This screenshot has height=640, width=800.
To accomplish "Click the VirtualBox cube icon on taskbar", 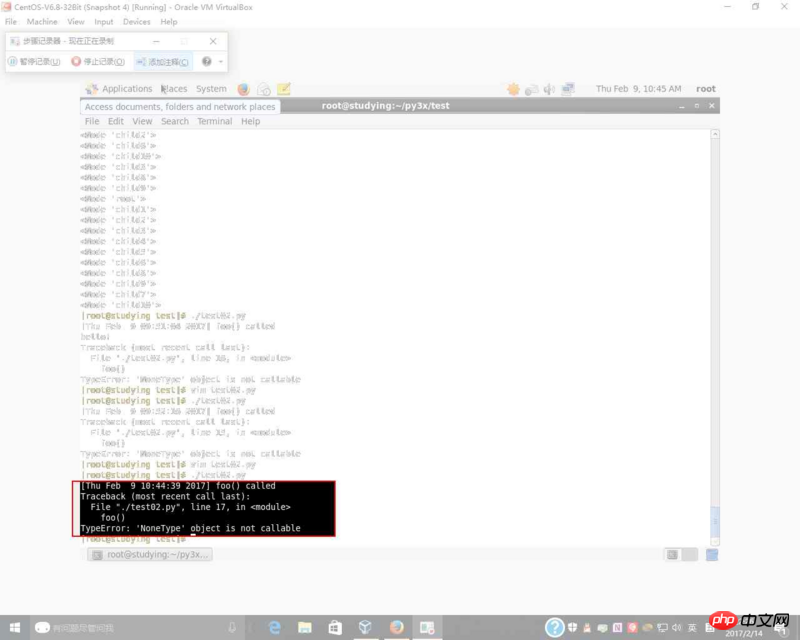I will pos(366,627).
